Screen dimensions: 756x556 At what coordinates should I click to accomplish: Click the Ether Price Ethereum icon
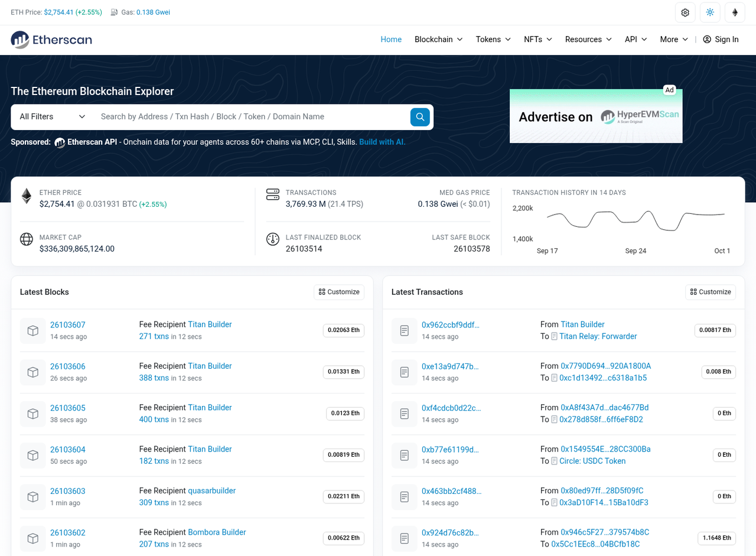coord(27,196)
